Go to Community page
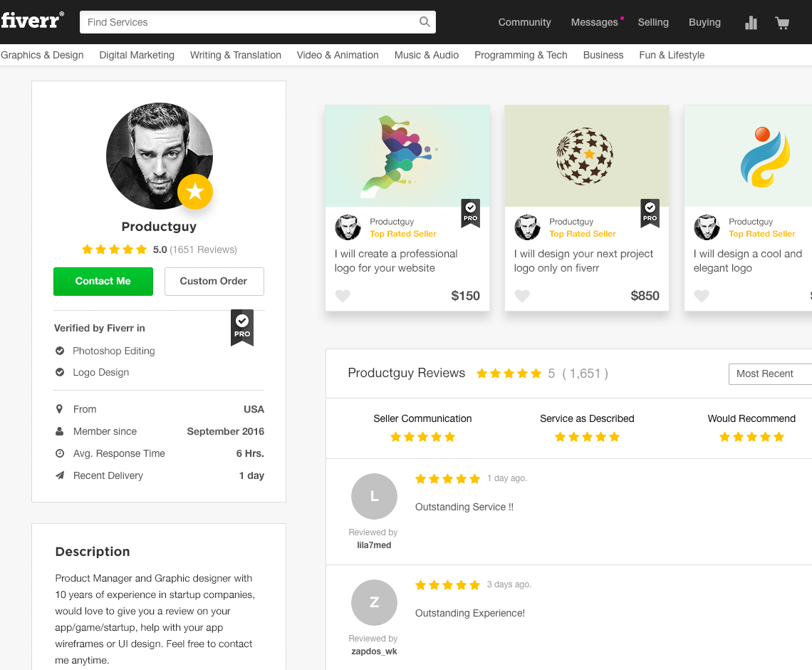Image resolution: width=812 pixels, height=670 pixels. pyautogui.click(x=524, y=22)
